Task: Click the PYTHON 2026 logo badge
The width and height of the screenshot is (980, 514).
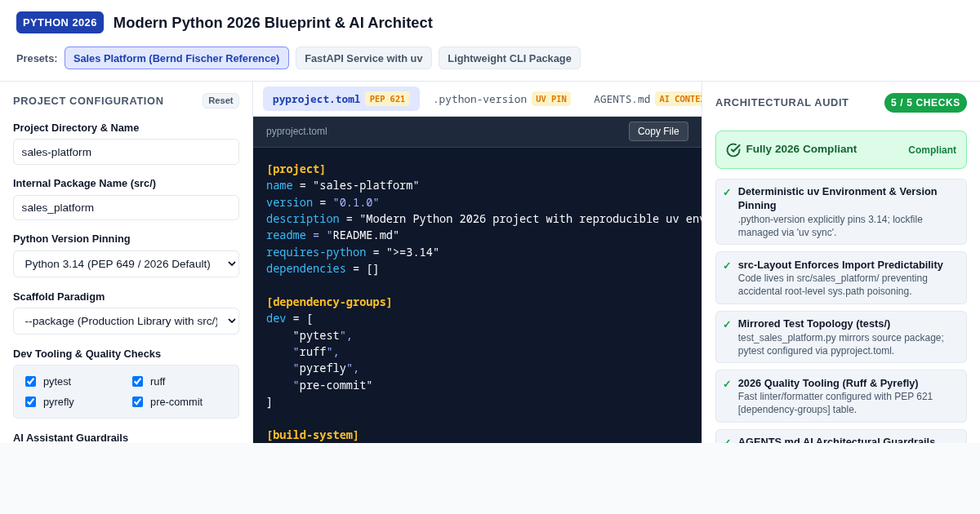Action: pos(60,23)
